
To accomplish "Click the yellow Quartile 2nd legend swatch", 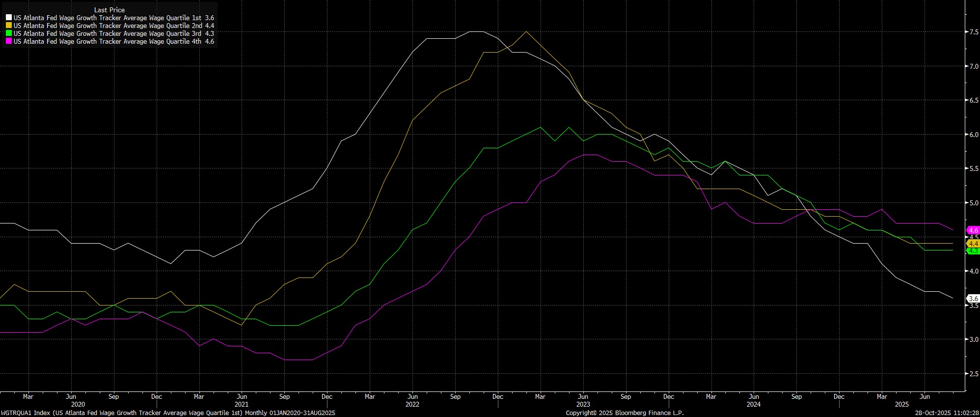I will pos(9,26).
